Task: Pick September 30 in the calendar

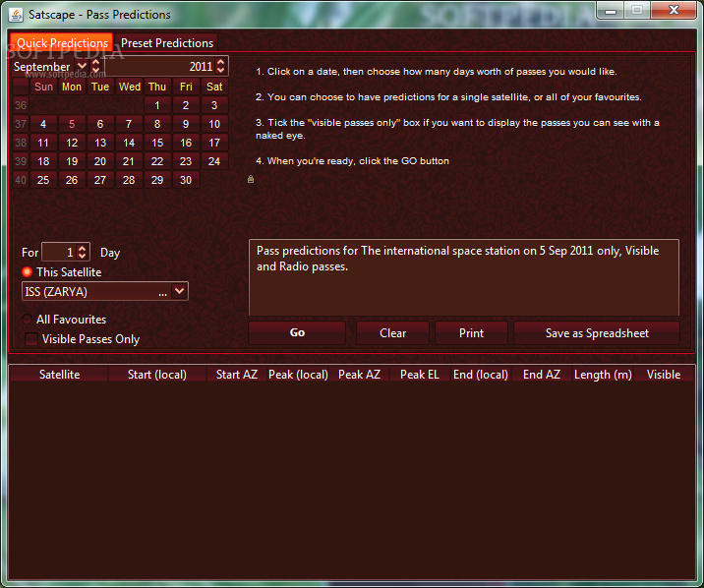Action: 186,180
